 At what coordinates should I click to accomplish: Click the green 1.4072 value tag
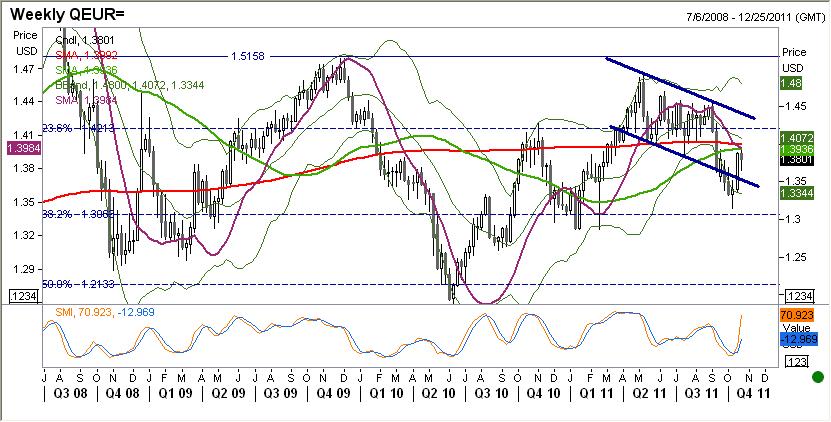[x=797, y=139]
